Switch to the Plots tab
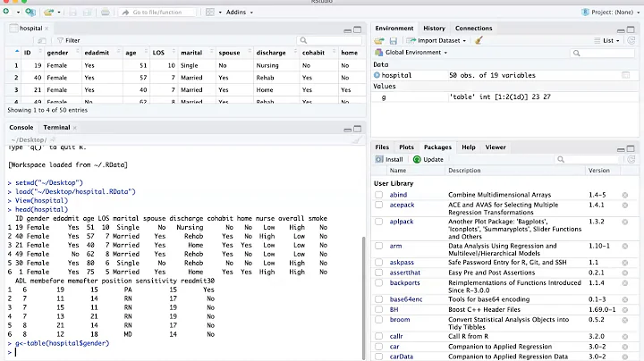Viewport: 644px width, 361px height. point(406,147)
